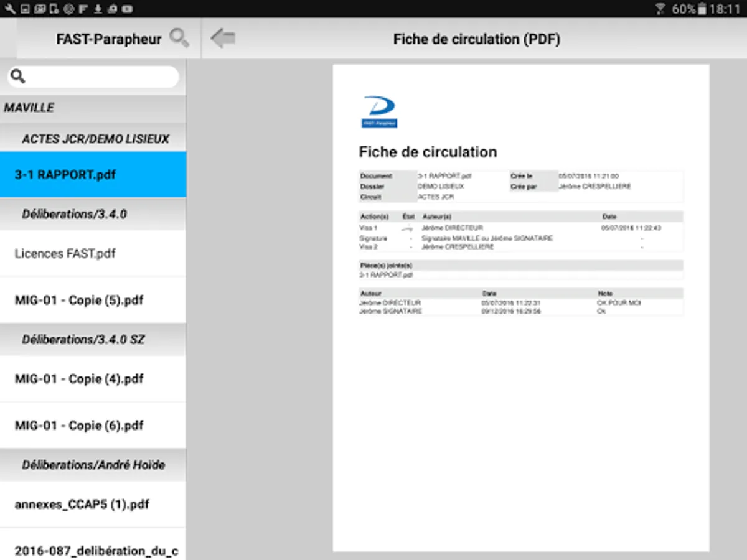
Task: Tap the magnifier icon beside FAST-Parapheur
Action: click(179, 39)
